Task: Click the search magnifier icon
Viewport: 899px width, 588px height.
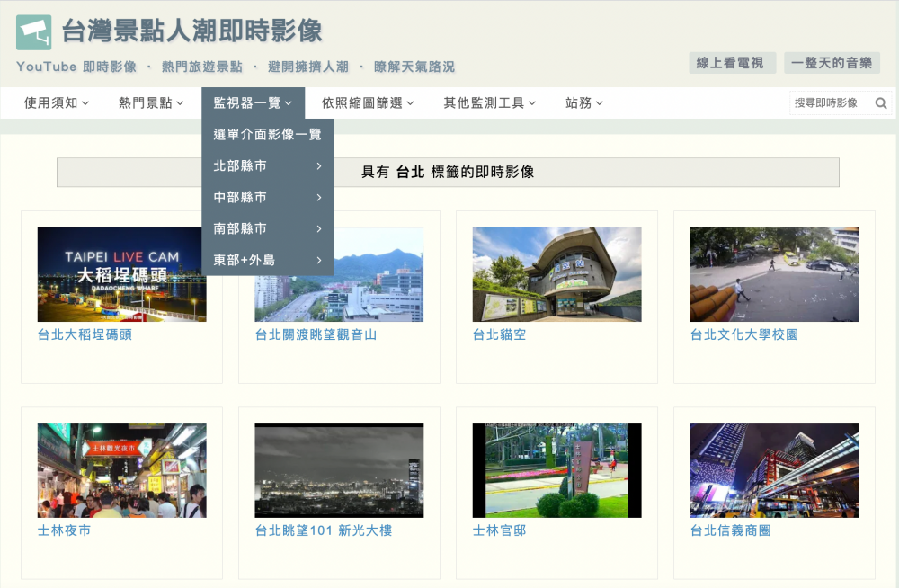Action: point(881,103)
